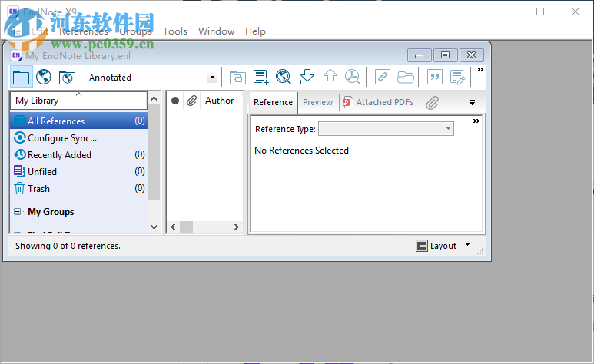Click reference list scroll left arrow
Viewport: 594px width, 364px height.
[173, 227]
